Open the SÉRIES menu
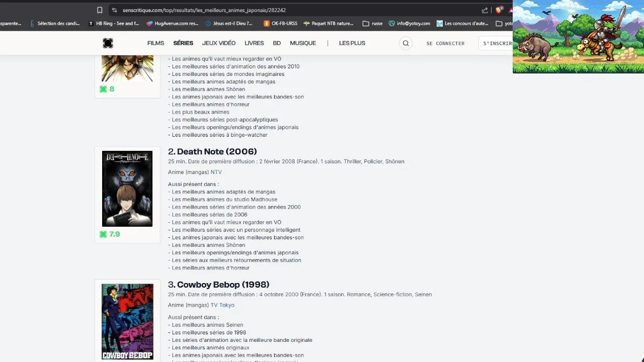Viewport: 644px width, 362px height. [183, 43]
